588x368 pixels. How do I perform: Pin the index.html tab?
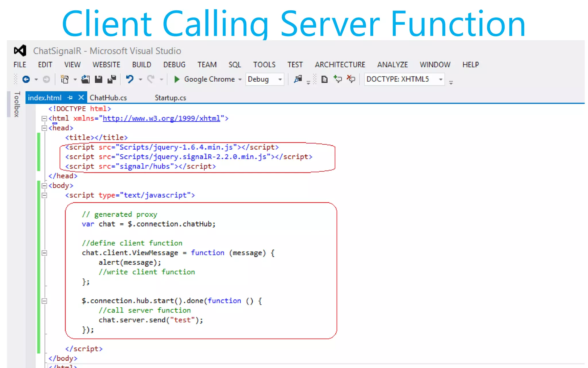pos(70,98)
